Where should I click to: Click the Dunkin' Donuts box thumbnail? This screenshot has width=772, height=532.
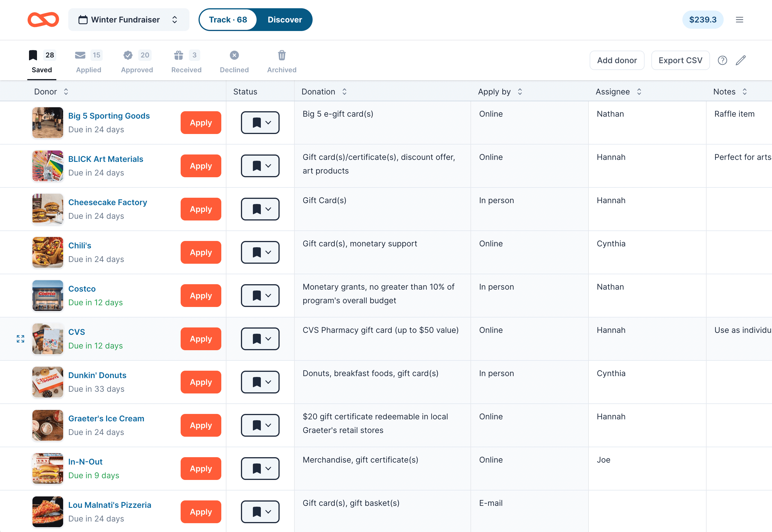pyautogui.click(x=48, y=382)
